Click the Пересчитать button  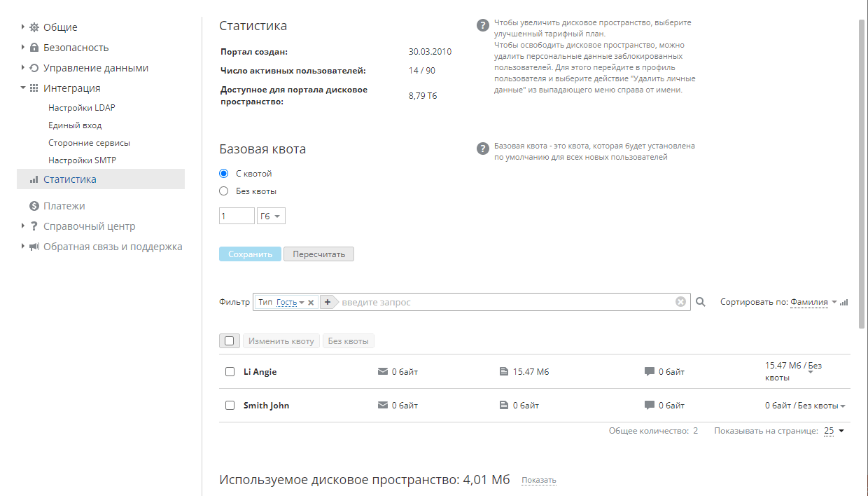[x=318, y=254]
